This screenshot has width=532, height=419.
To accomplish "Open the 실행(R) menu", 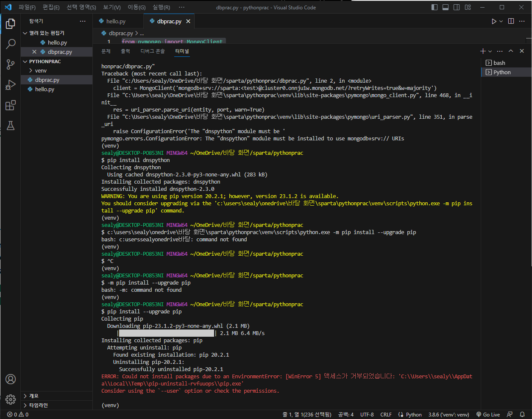I will pos(162,7).
